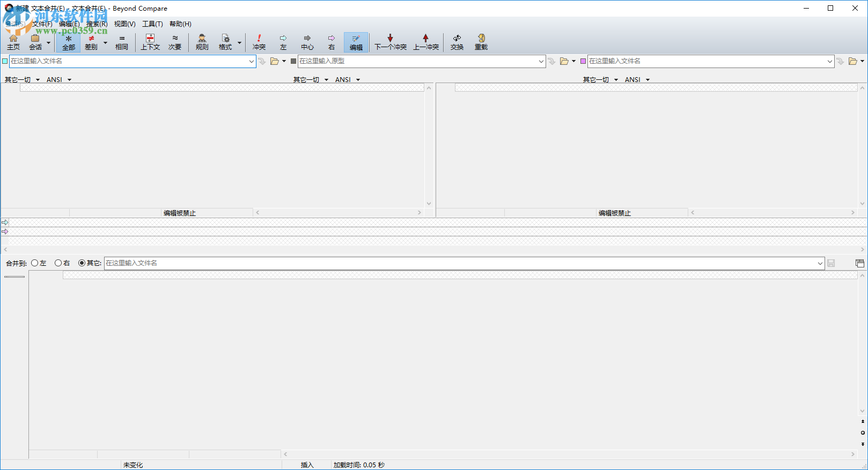The image size is (868, 470).
Task: Open the 工具(T) menu
Action: tap(152, 24)
